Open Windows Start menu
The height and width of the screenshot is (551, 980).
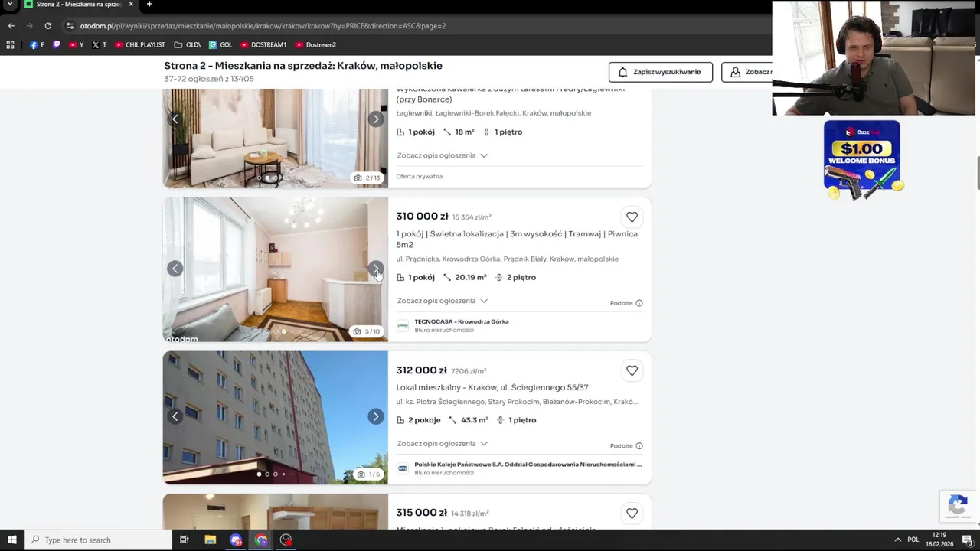point(11,540)
